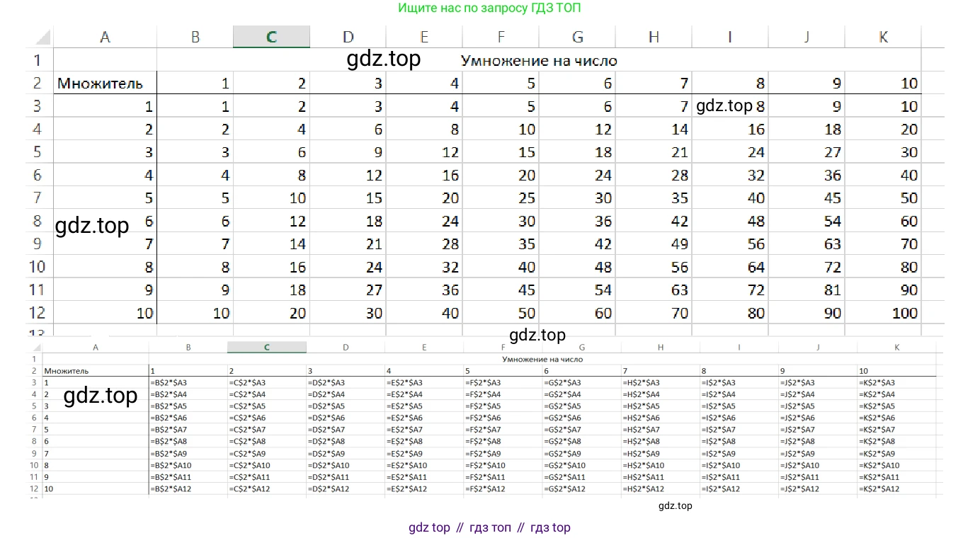The width and height of the screenshot is (980, 538).
Task: Select the formula cell =K$2*$A12
Action: pyautogui.click(x=896, y=489)
